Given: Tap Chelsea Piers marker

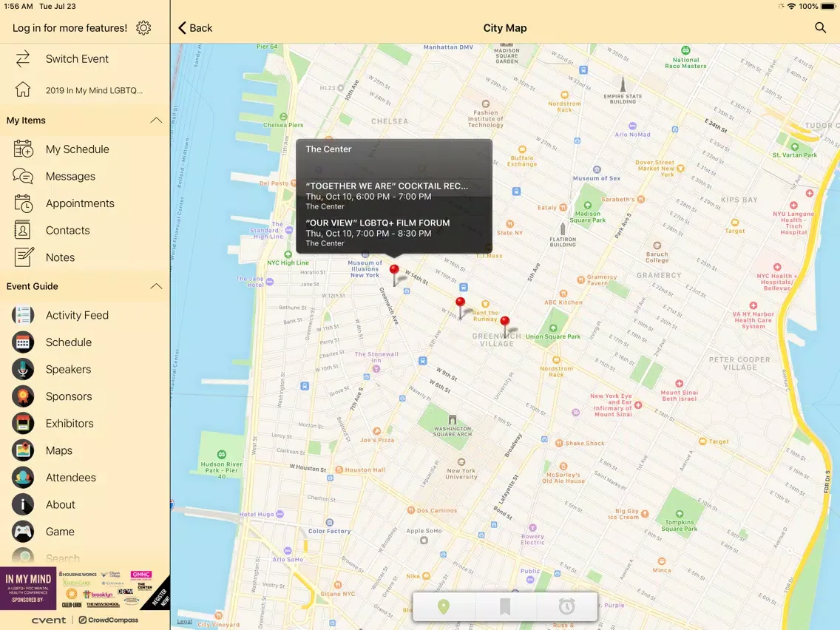Looking at the screenshot, I should click(283, 116).
